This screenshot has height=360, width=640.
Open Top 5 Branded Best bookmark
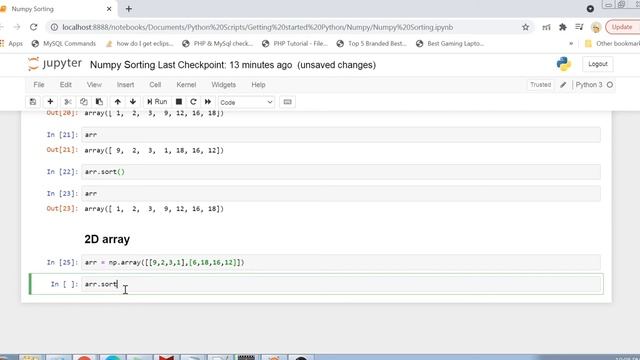coord(371,43)
